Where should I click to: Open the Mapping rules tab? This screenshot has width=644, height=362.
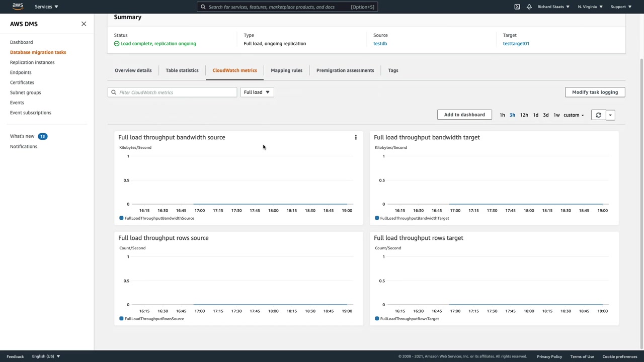point(286,70)
